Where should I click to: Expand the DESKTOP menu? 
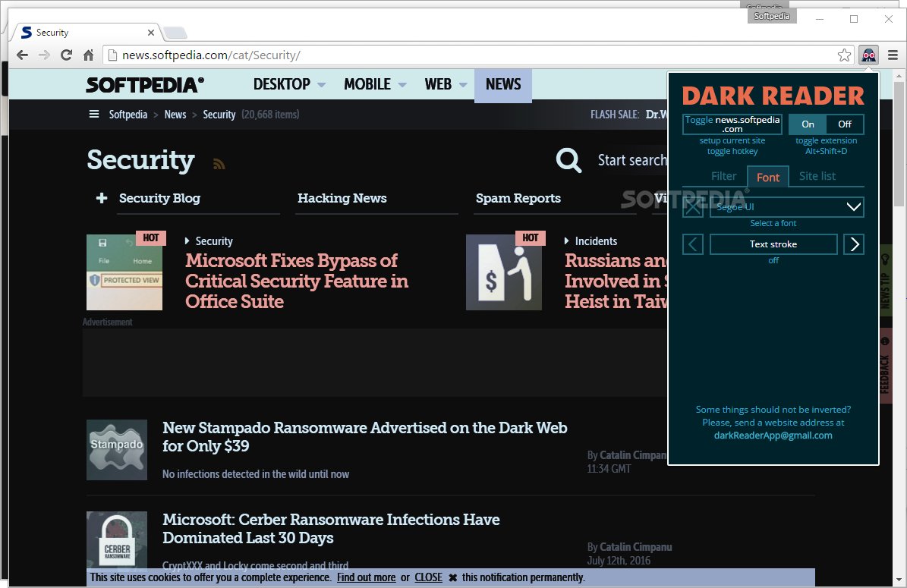tap(289, 84)
